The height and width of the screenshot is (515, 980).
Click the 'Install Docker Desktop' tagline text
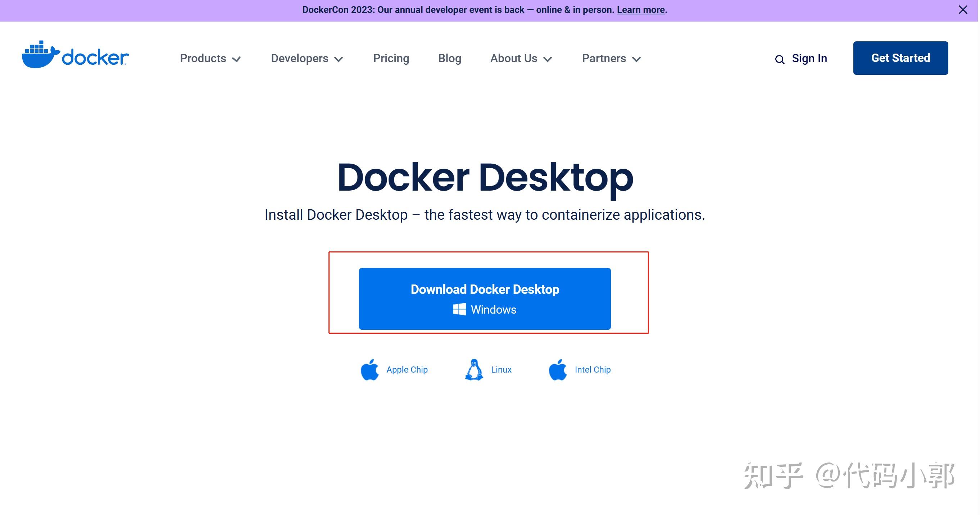point(485,215)
